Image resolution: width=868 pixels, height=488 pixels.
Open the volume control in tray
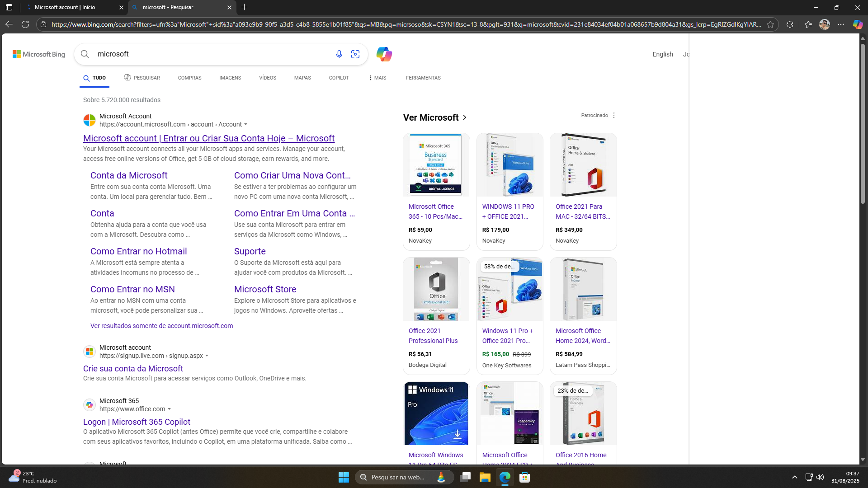click(820, 477)
